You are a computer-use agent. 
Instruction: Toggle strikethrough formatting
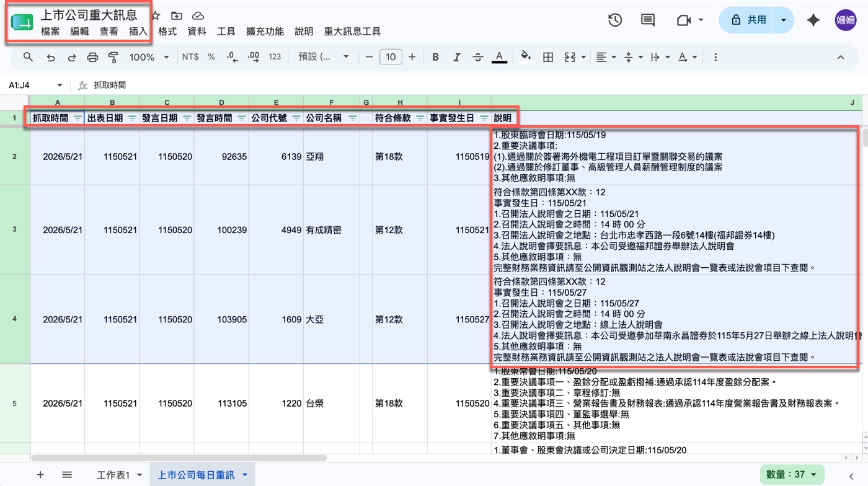[x=477, y=57]
